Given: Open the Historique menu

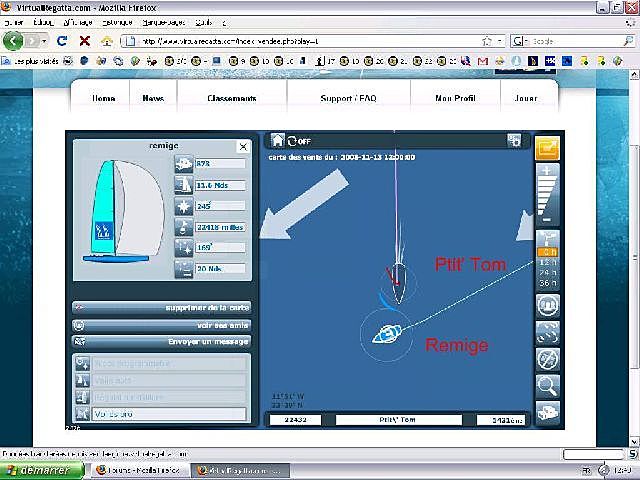Looking at the screenshot, I should coord(118,22).
